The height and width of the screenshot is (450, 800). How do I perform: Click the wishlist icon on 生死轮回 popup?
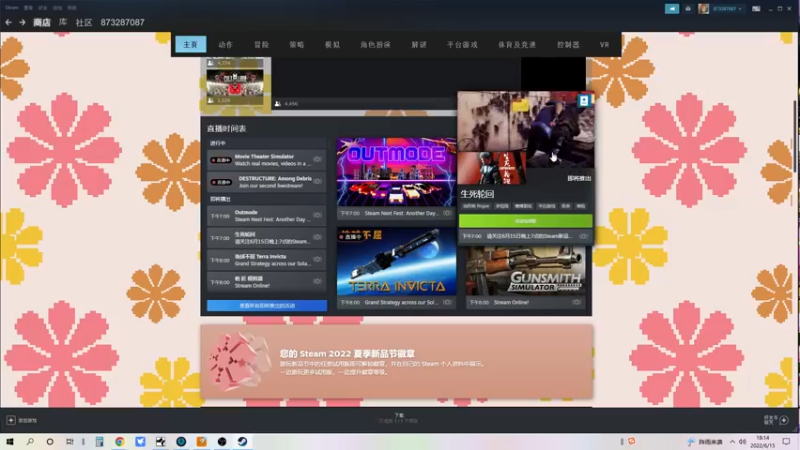coord(584,101)
